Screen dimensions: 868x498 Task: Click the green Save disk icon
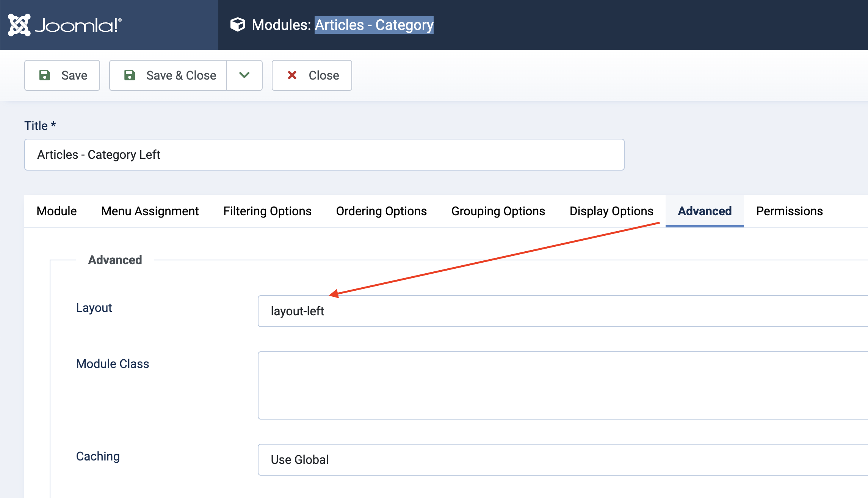point(45,75)
